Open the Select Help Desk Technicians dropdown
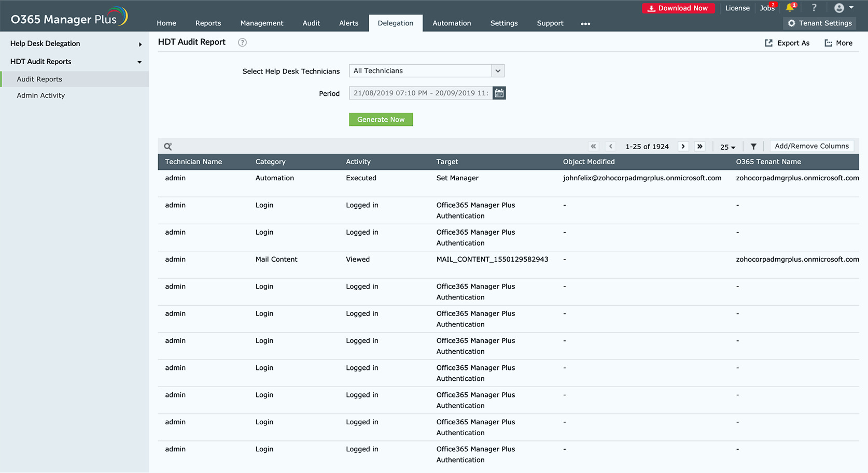Viewport: 868px width, 473px height. click(427, 71)
